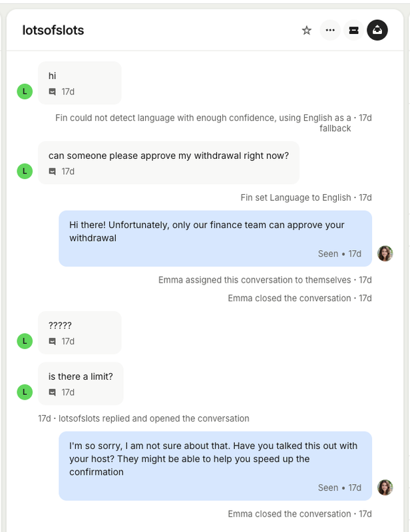The height and width of the screenshot is (532, 410).
Task: Click the dark inbox button in header
Action: [x=377, y=30]
